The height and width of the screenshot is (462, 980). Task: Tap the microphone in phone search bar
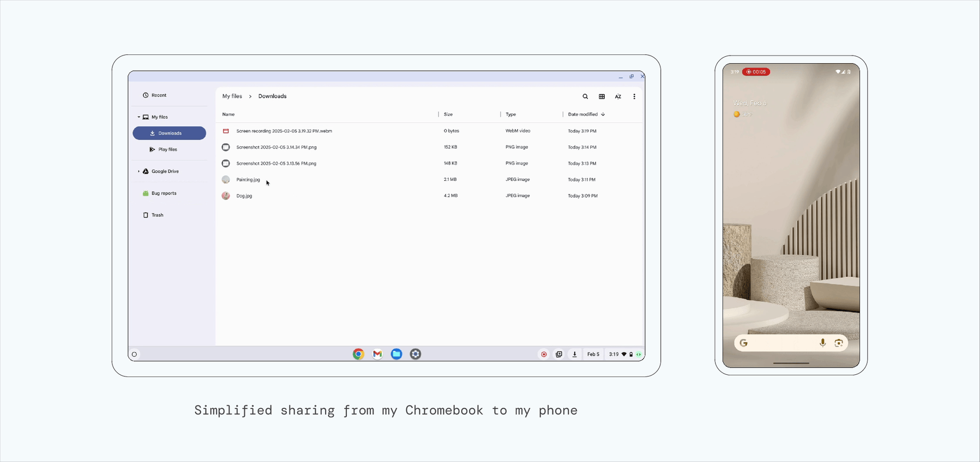[x=822, y=343]
